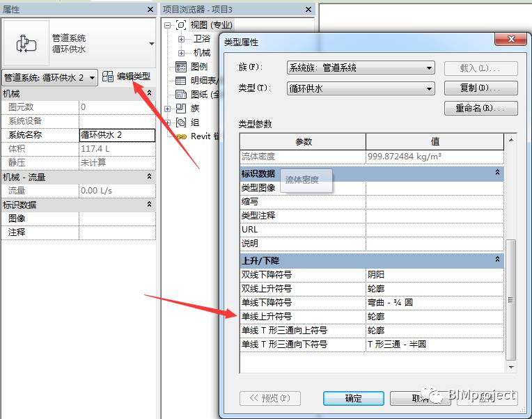Screen dimensions: 532x419
Task: Click the 说明 value cell
Action: tap(435, 244)
